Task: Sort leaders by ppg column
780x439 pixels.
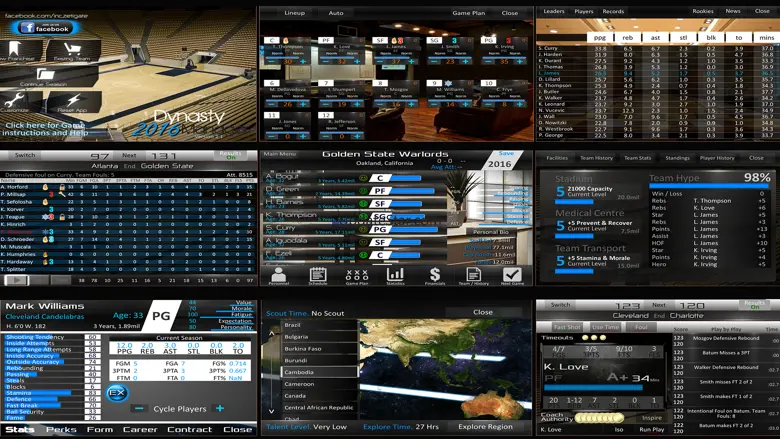Action: 600,37
